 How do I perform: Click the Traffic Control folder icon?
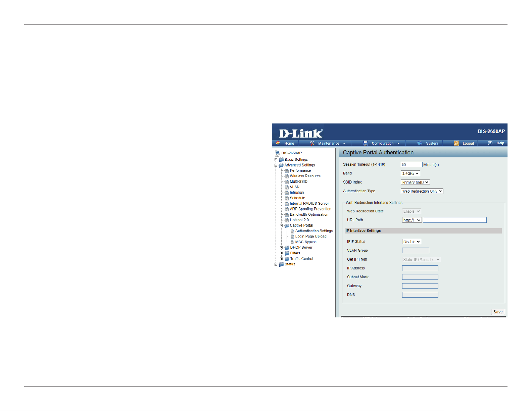click(287, 259)
